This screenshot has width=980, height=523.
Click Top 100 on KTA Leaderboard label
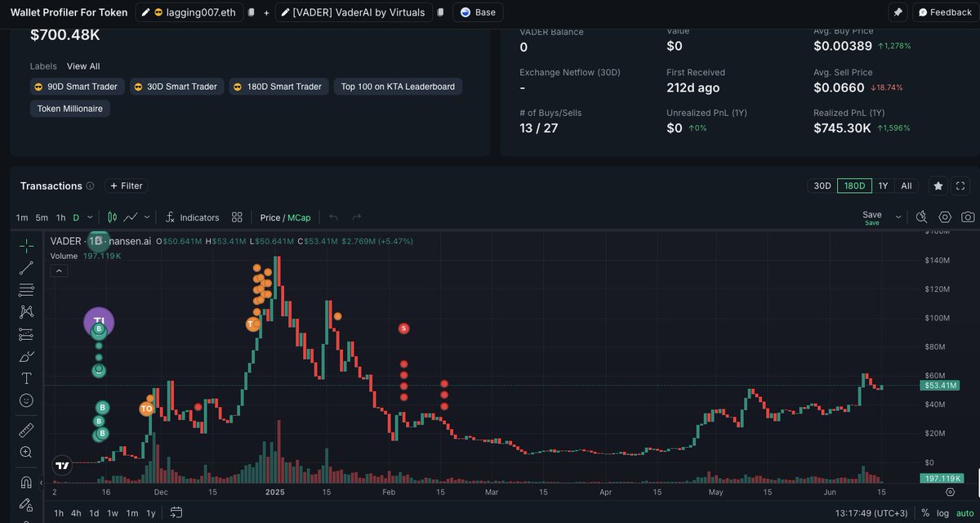tap(398, 87)
